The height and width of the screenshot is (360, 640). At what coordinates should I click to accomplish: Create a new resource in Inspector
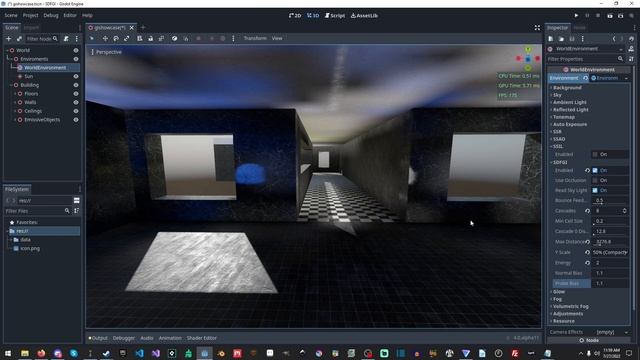pyautogui.click(x=551, y=39)
